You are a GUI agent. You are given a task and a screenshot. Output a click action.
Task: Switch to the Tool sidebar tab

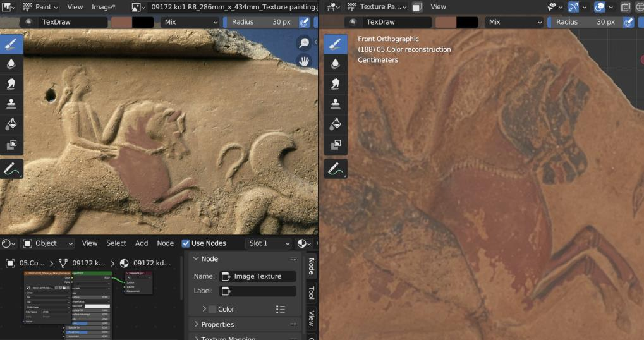311,293
